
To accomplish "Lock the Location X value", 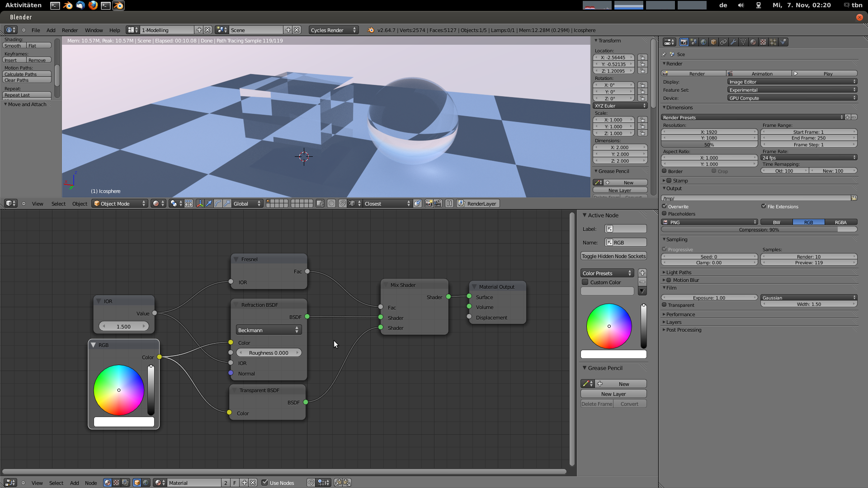I will pos(642,57).
